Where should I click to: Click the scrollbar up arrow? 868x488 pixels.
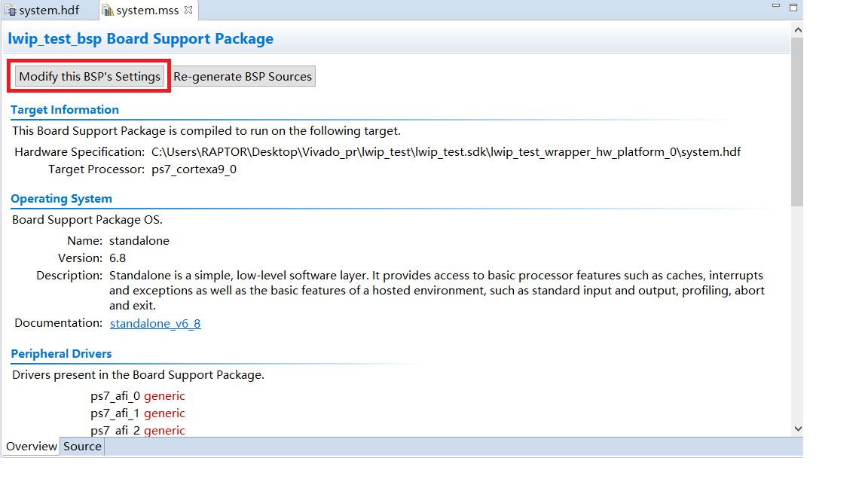coord(798,30)
